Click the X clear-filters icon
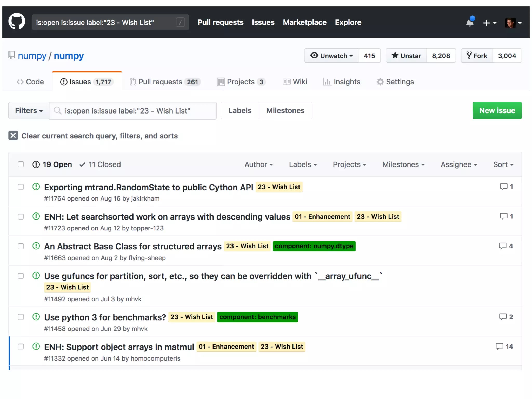 [13, 136]
